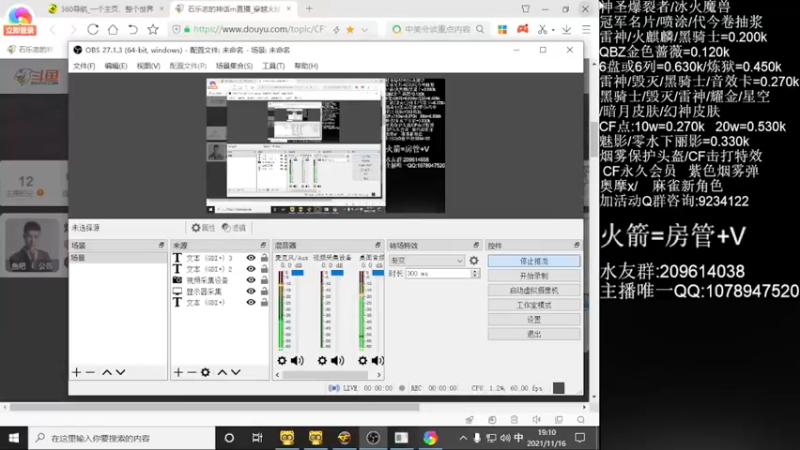
Task: Pop out the 控件 dock panel
Action: point(577,245)
